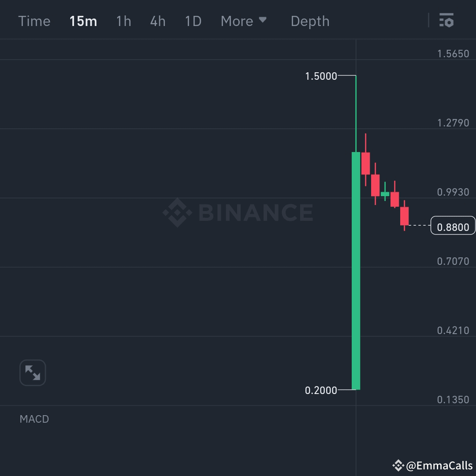Click the tall green candlestick

coord(355,269)
